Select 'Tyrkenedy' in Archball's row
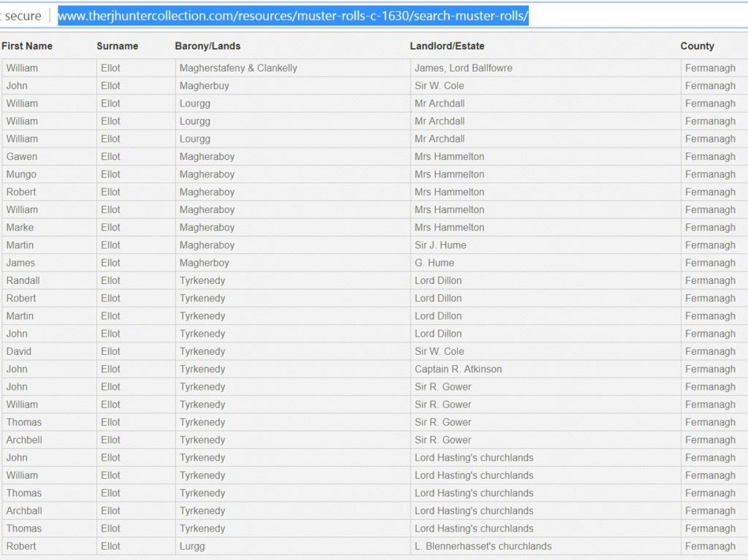The width and height of the screenshot is (748, 560). click(202, 510)
